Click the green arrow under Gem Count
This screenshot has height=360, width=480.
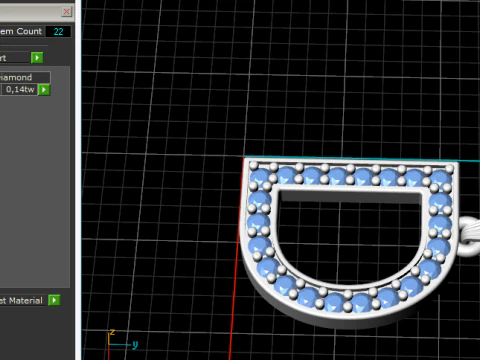point(37,58)
